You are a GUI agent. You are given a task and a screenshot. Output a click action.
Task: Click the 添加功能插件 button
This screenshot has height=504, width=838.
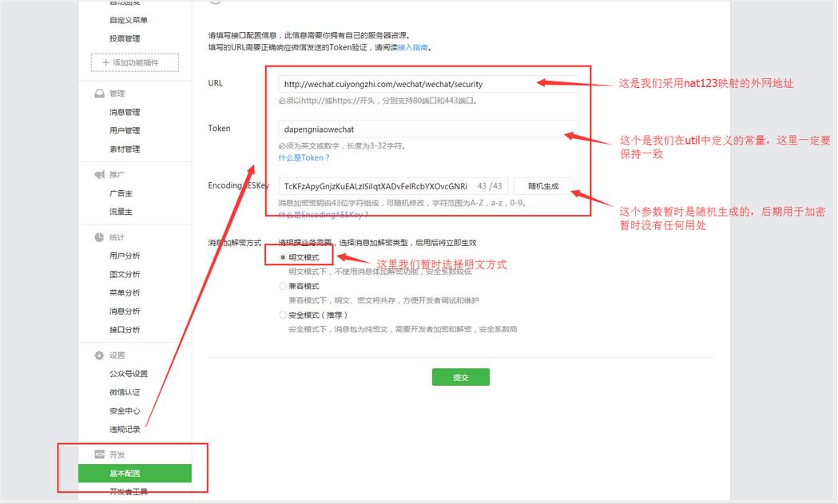coord(135,62)
